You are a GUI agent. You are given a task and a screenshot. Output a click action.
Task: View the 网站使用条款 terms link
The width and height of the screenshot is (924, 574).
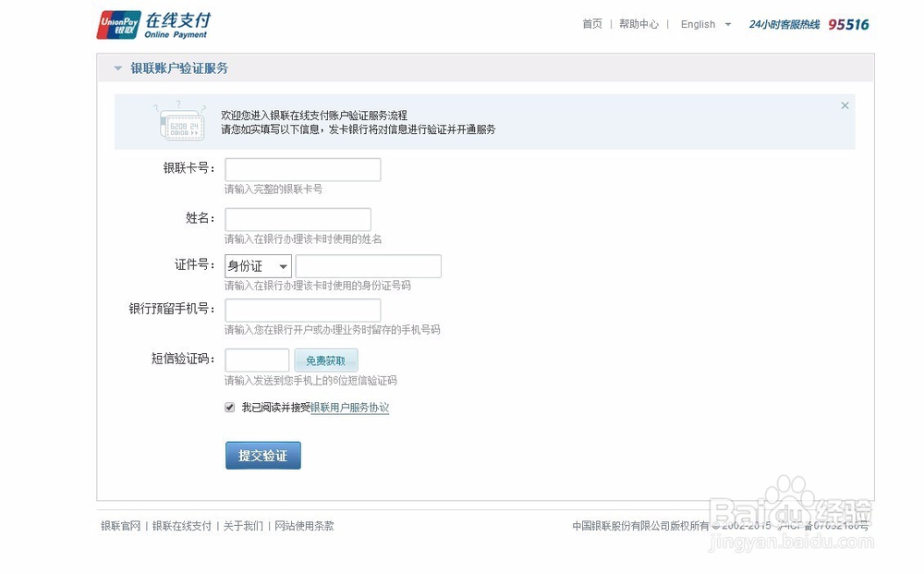point(305,525)
